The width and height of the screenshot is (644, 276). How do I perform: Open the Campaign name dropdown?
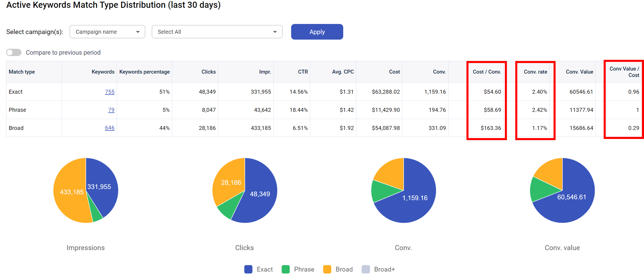(x=107, y=32)
